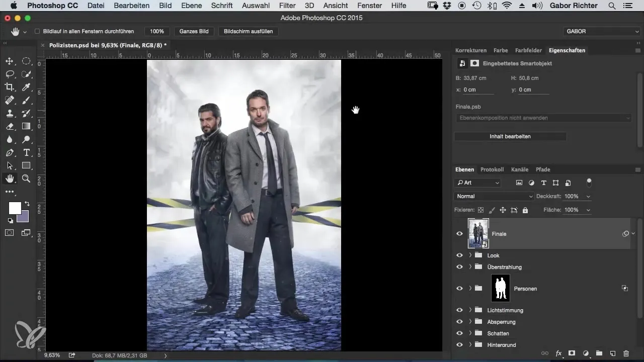Hide the Lichtstimmung group
This screenshot has width=644, height=362.
point(459,310)
